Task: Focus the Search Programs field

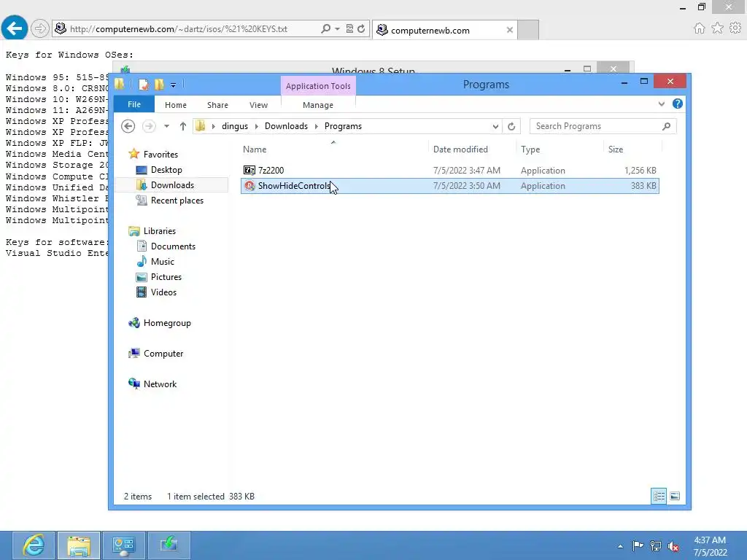Action: pyautogui.click(x=595, y=126)
